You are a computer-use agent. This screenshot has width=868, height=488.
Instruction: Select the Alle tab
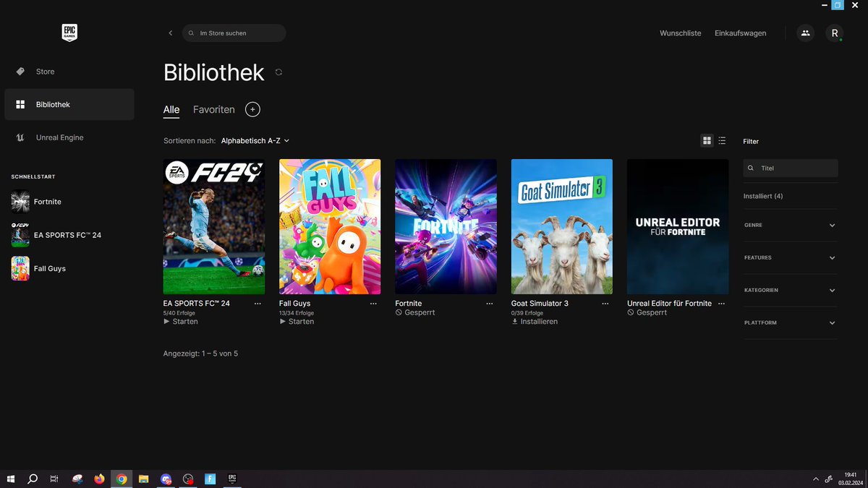pyautogui.click(x=171, y=110)
